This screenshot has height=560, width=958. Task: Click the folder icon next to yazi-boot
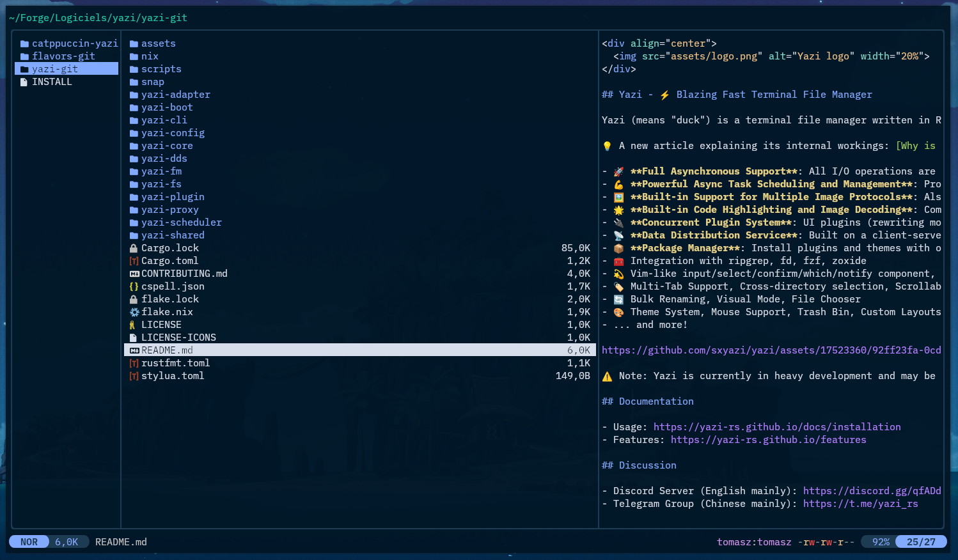[134, 107]
